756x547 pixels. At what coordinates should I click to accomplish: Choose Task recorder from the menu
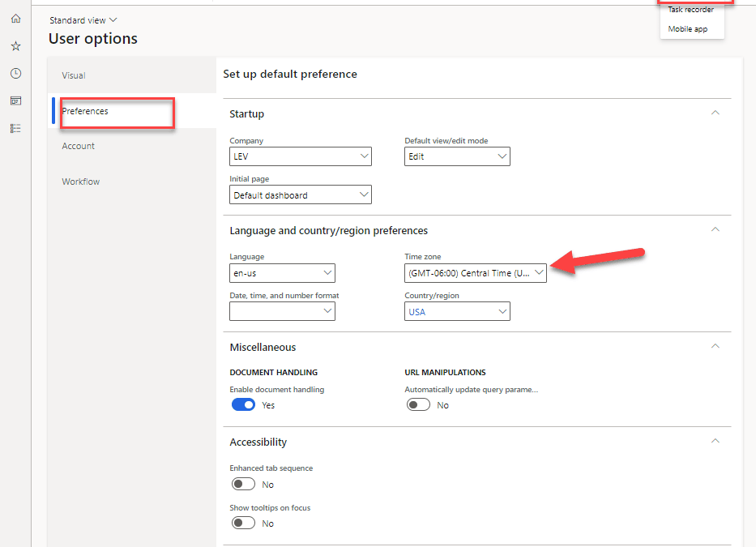tap(690, 9)
